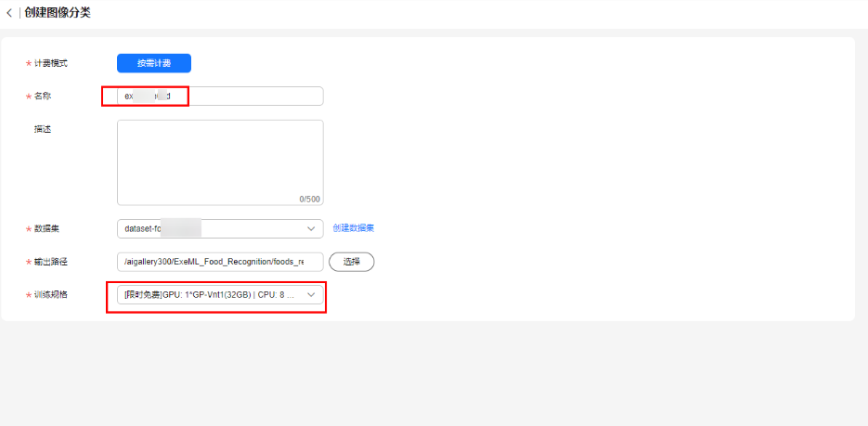
Task: Click the red asterisk beside 计费模式
Action: point(28,64)
